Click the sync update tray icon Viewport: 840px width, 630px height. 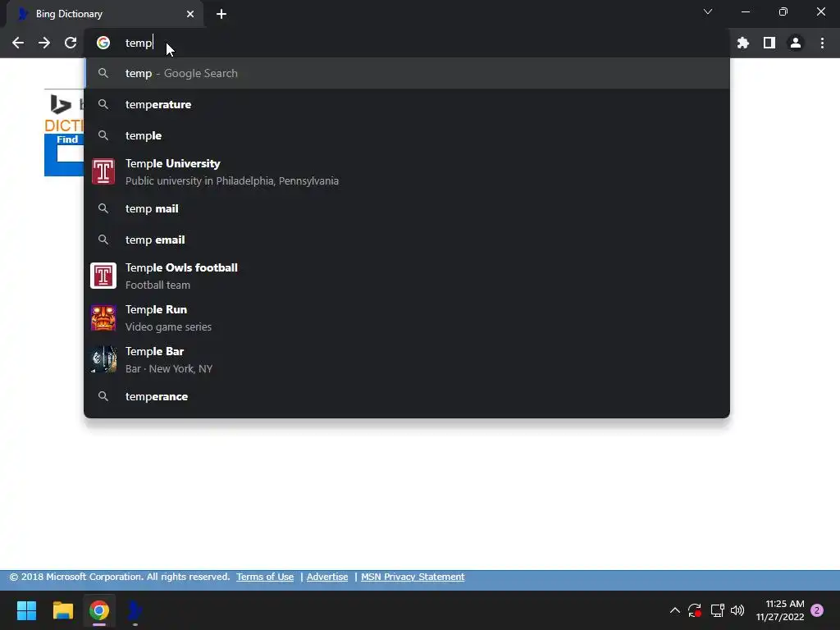click(x=695, y=610)
